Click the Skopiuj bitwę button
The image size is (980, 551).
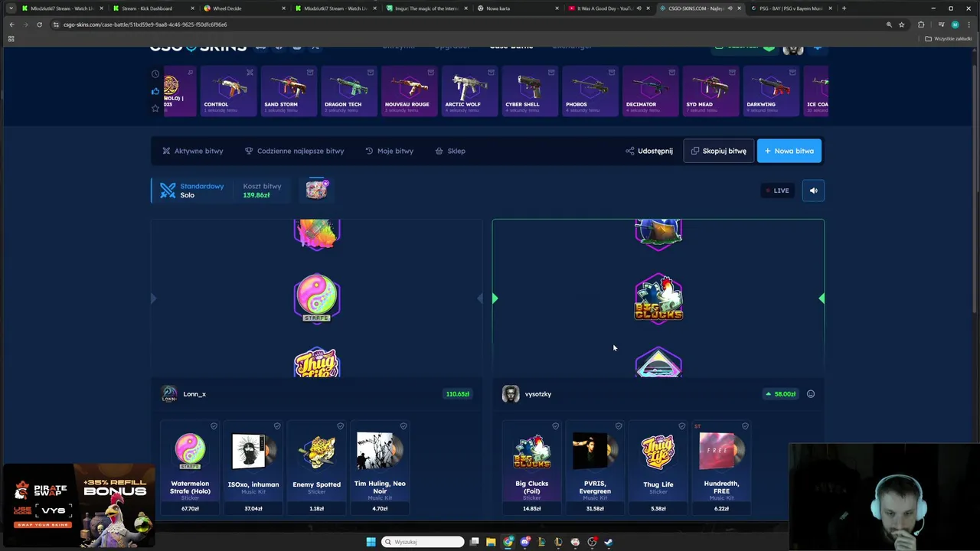click(x=718, y=151)
